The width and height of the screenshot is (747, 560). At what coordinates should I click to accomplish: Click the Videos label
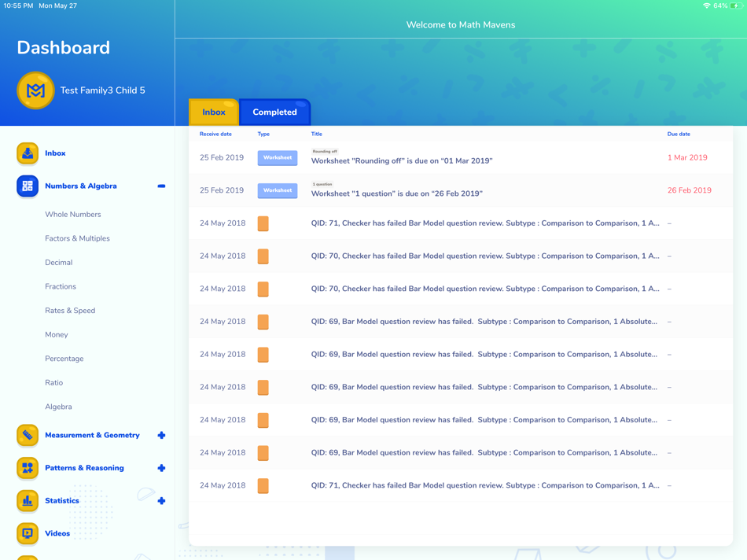(57, 533)
